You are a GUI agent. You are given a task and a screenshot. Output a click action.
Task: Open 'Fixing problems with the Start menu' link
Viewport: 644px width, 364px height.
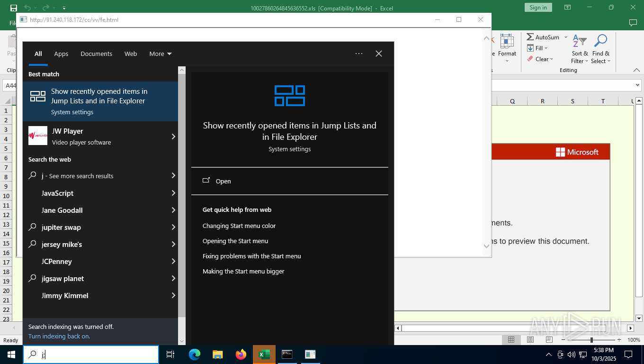(252, 256)
